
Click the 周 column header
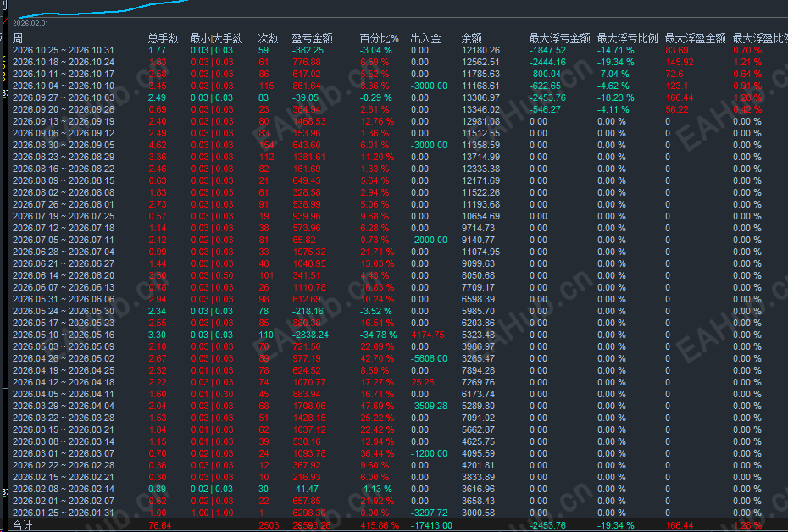(x=18, y=38)
